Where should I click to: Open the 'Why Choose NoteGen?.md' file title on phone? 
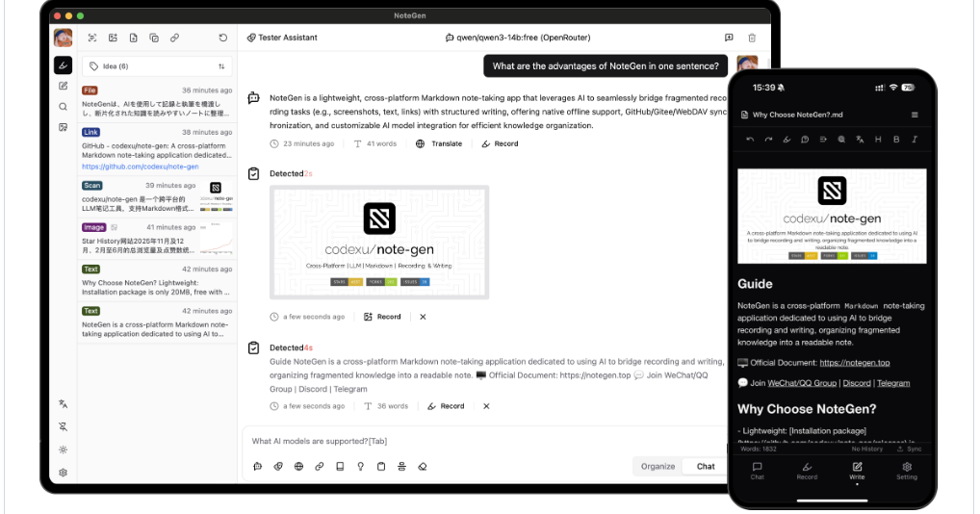point(792,115)
